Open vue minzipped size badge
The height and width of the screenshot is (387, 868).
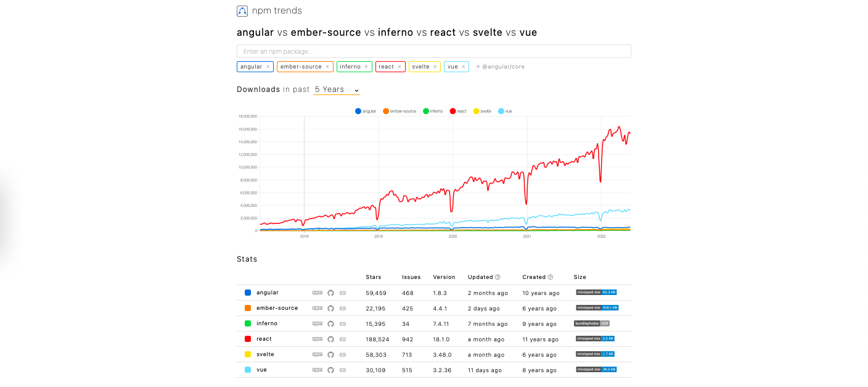click(x=597, y=369)
